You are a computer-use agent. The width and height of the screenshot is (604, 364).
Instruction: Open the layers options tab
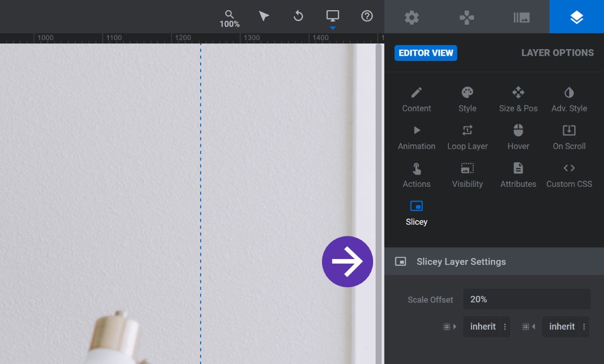[x=577, y=17]
